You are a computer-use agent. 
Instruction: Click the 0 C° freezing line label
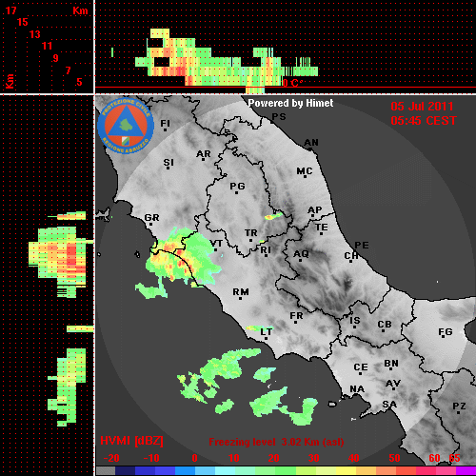tap(292, 83)
